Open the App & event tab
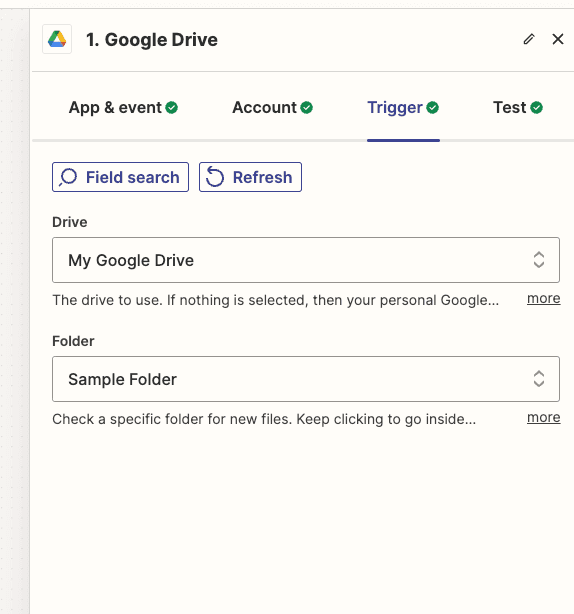The image size is (574, 614). 123,108
